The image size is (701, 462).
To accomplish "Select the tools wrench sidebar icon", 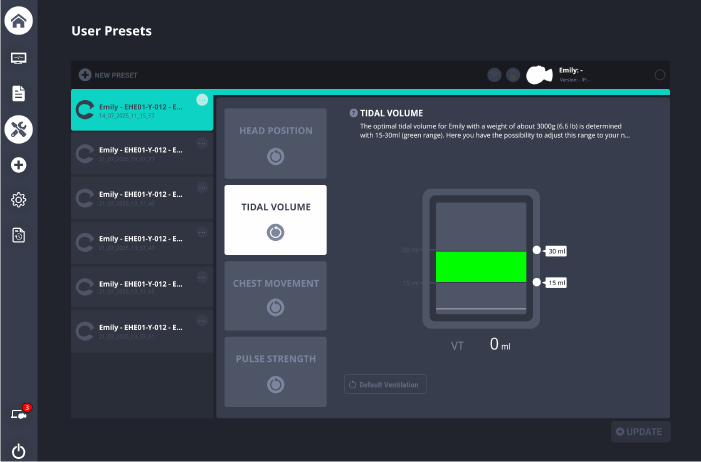I will click(x=18, y=129).
